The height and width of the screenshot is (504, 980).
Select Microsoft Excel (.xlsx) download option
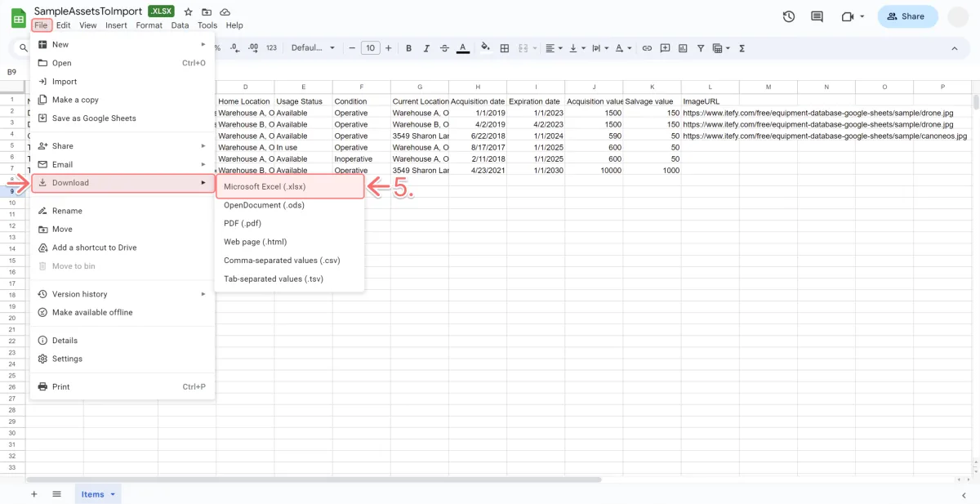coord(290,186)
